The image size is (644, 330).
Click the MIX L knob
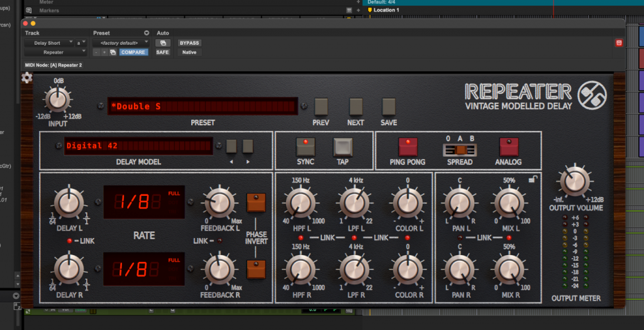click(x=509, y=203)
